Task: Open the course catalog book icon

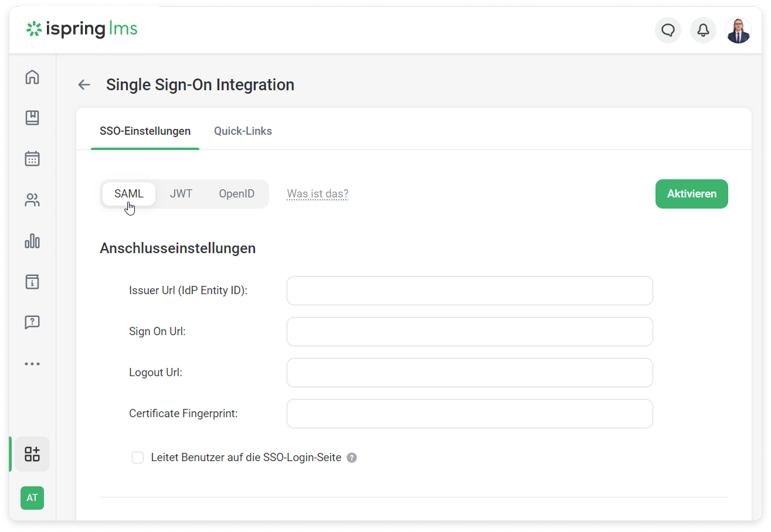Action: [32, 118]
